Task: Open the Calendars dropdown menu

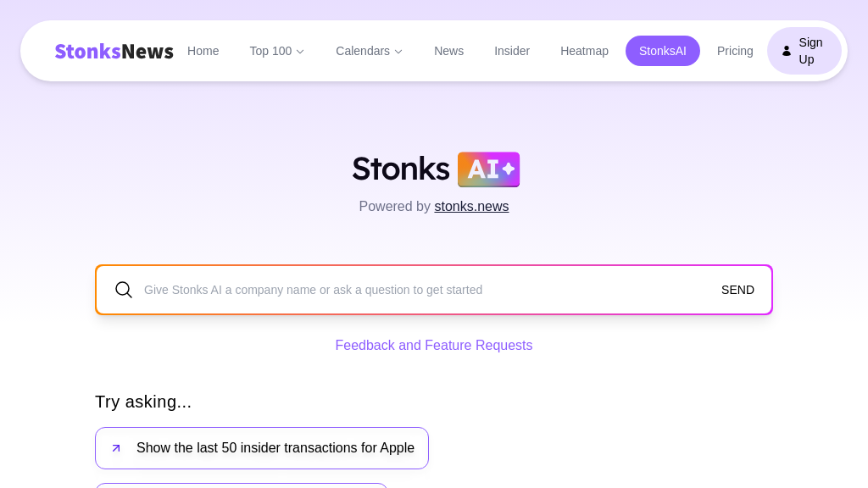Action: click(369, 51)
